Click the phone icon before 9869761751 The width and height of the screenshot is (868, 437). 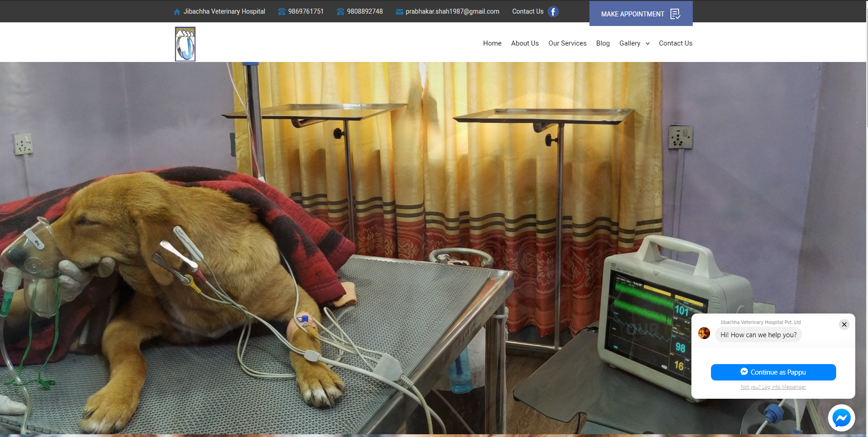282,12
